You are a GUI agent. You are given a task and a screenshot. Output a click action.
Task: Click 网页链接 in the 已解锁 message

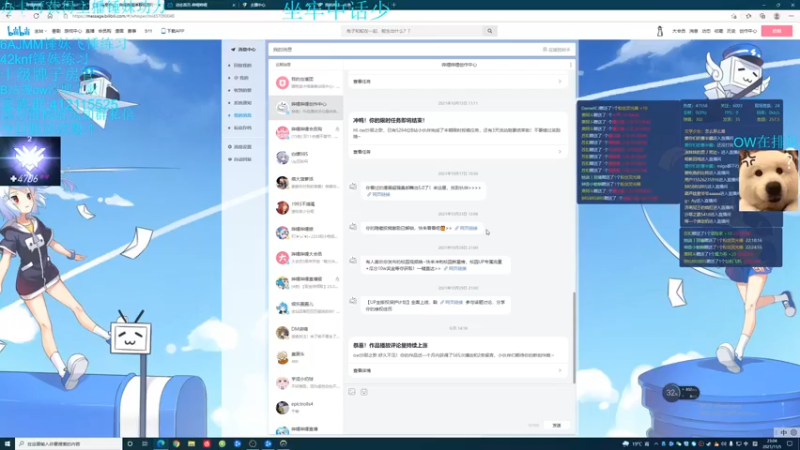(466, 228)
